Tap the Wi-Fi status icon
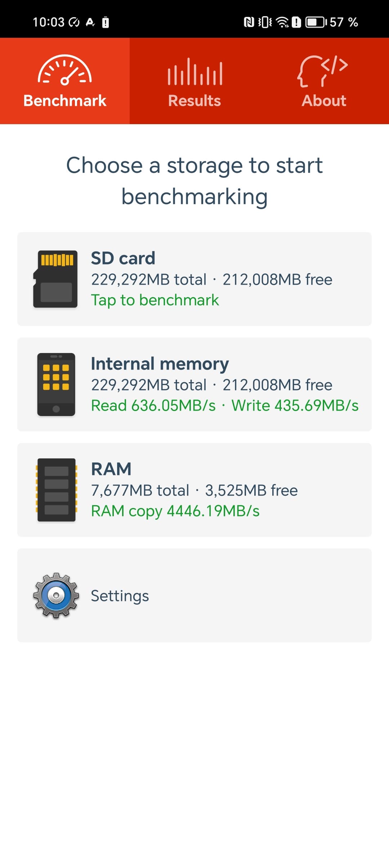 coord(282,22)
